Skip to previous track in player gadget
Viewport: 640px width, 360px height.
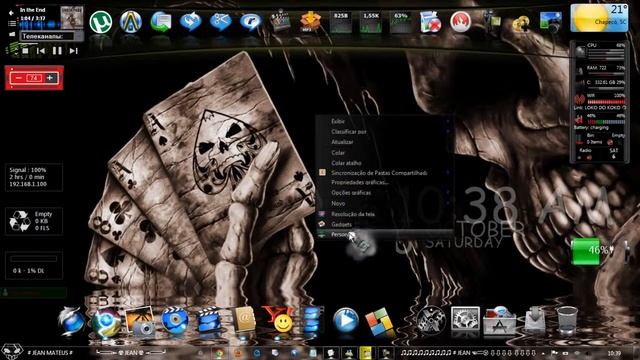(x=41, y=51)
